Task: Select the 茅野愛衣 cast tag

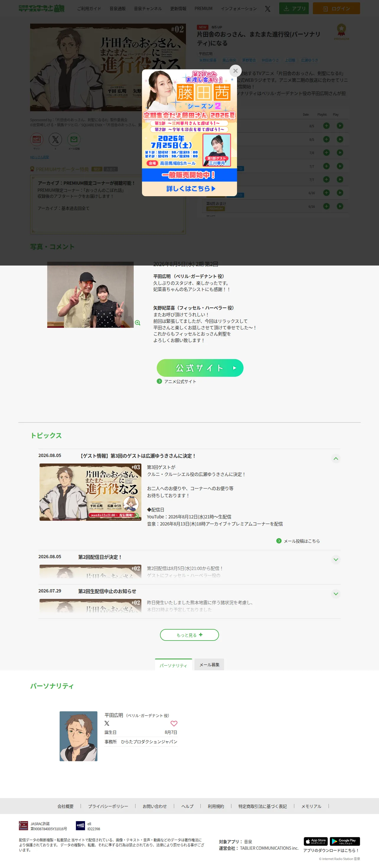Action: tap(249, 60)
